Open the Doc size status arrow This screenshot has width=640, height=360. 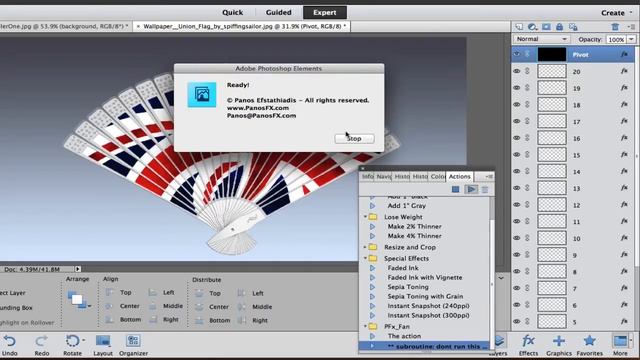78,269
